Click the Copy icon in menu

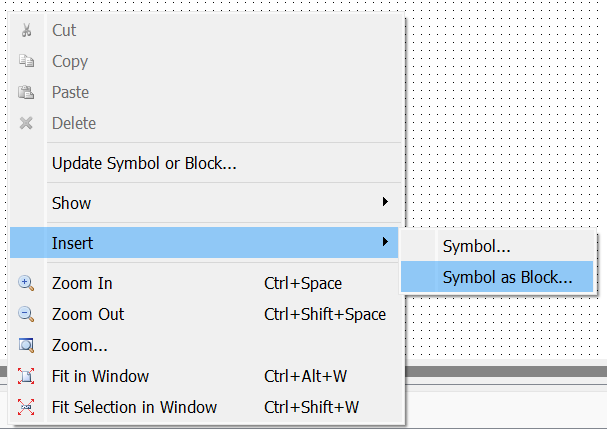27,62
